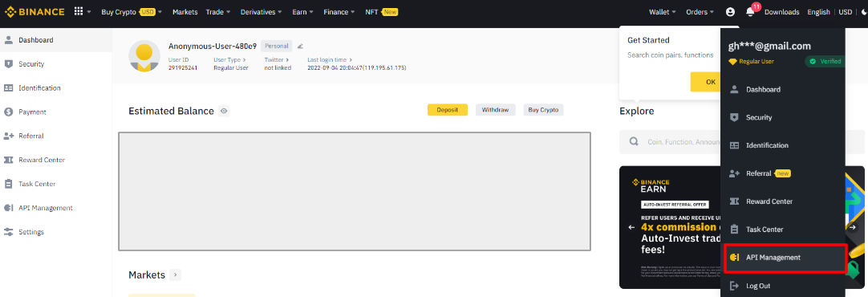The height and width of the screenshot is (297, 868).
Task: Toggle Estimated Balance visibility eye
Action: (x=224, y=111)
